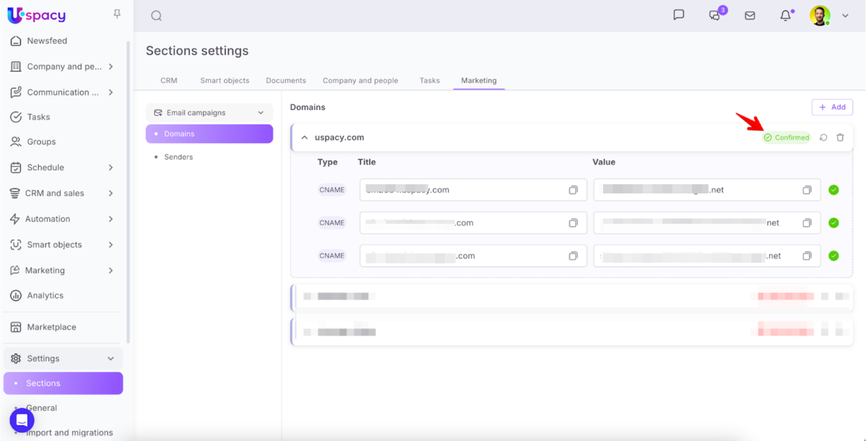The image size is (868, 441).
Task: Open the notifications bell
Action: point(785,16)
